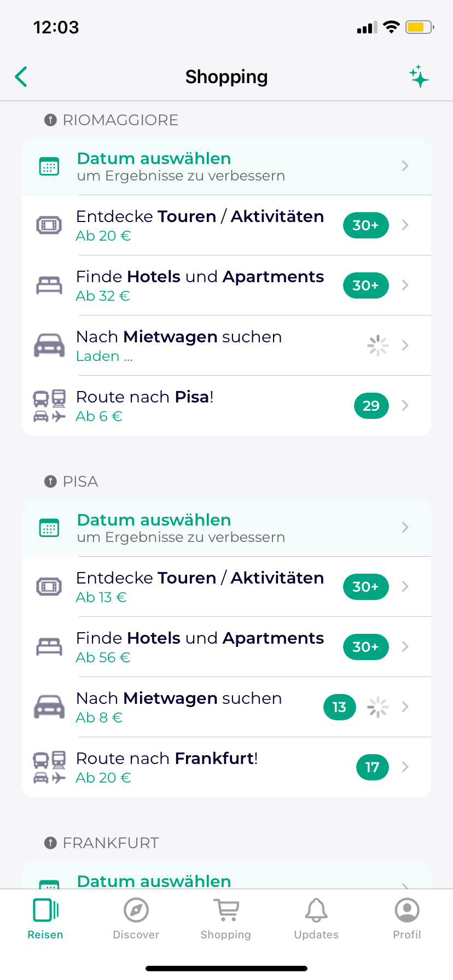Screen dimensions: 453x980
Task: Tap the 17 badge for Frankfurt route
Action: [373, 767]
